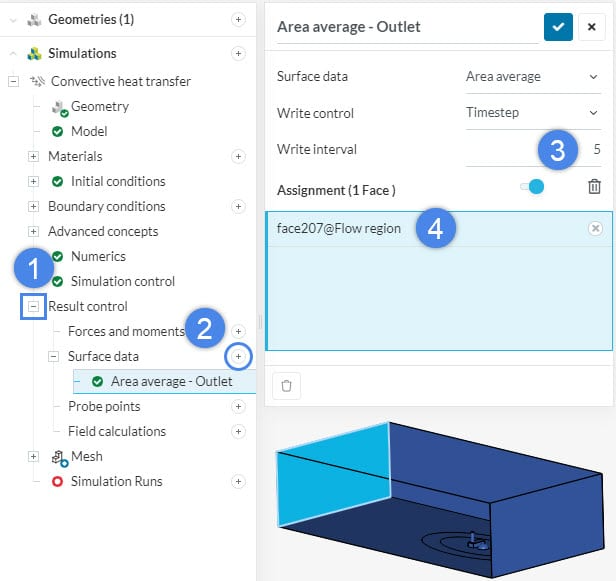Click the Simulation Runs red status icon
This screenshot has height=581, width=616.
click(57, 481)
